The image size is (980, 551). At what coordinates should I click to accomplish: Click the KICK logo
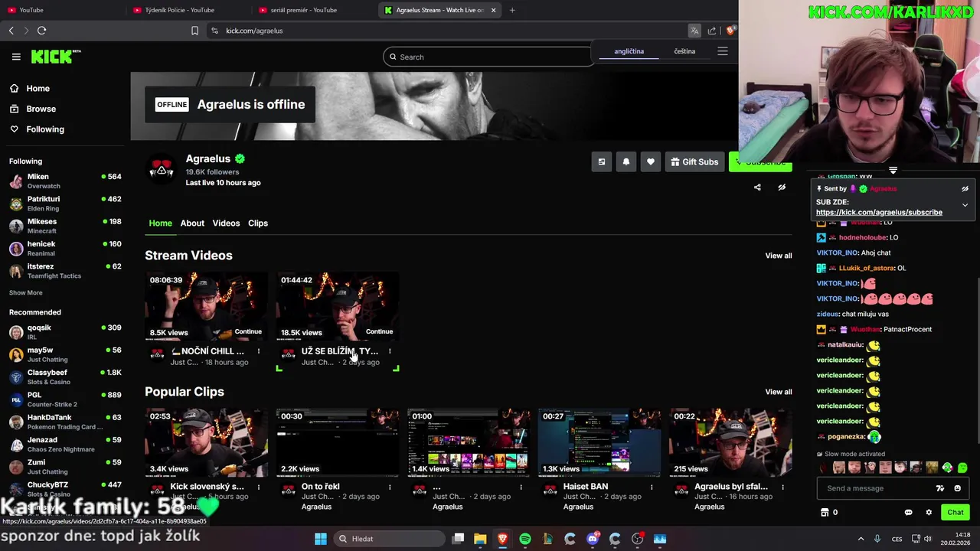[55, 57]
